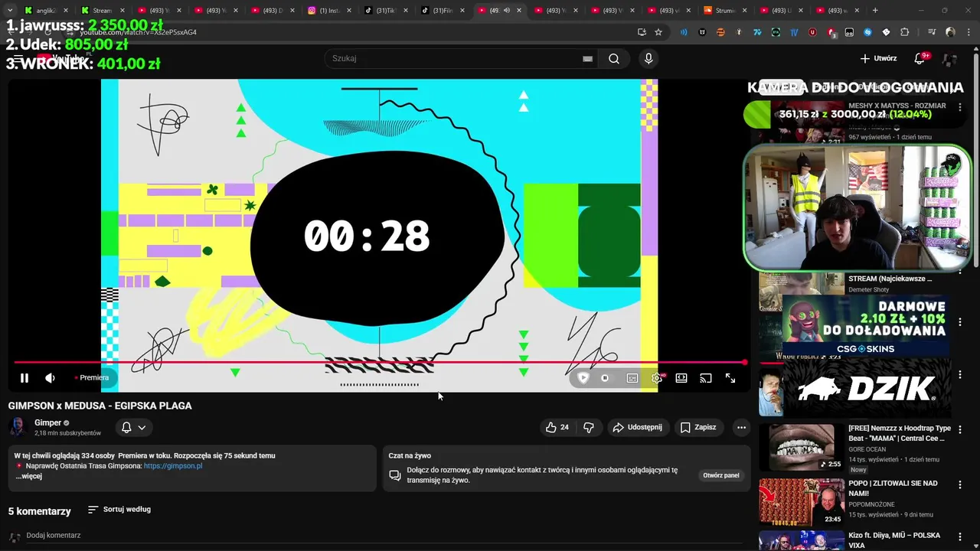Toggle the autoplay switch in player
The height and width of the screenshot is (551, 980).
point(605,378)
